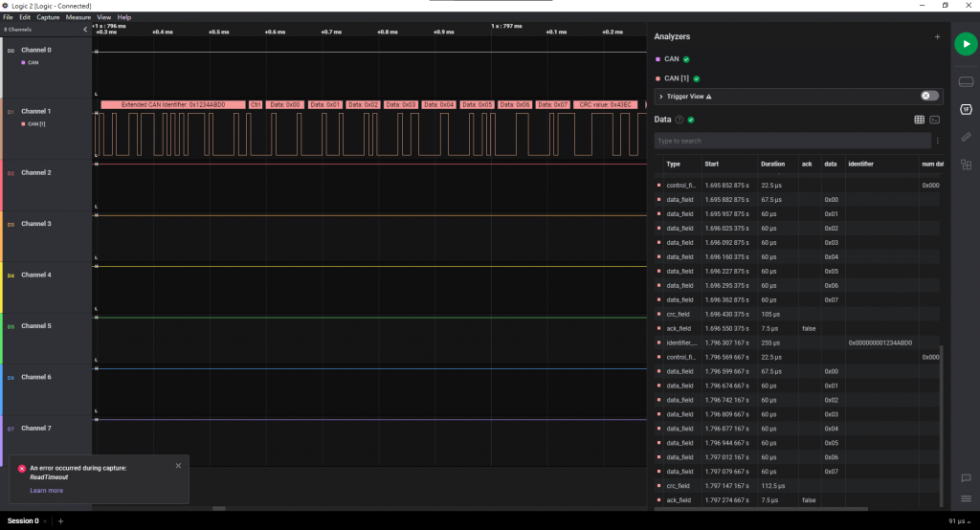Screen dimensions: 980x530
Task: Switch data view to table mode icon
Action: click(x=919, y=120)
